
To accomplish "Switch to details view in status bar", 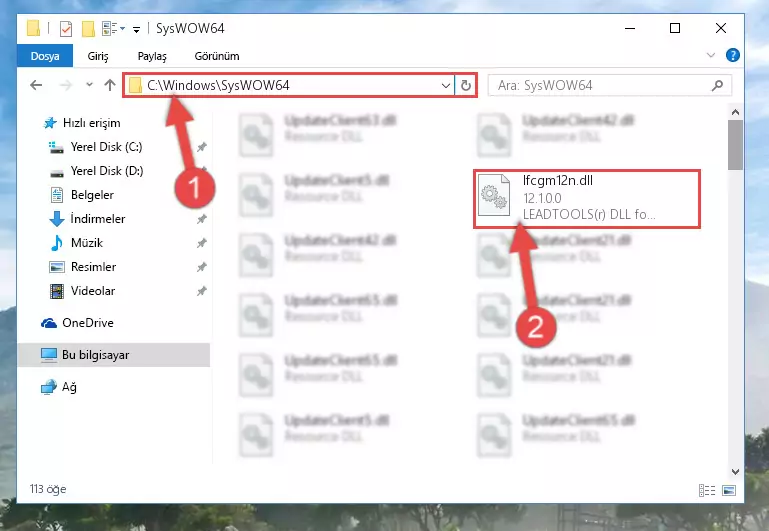I will (707, 490).
